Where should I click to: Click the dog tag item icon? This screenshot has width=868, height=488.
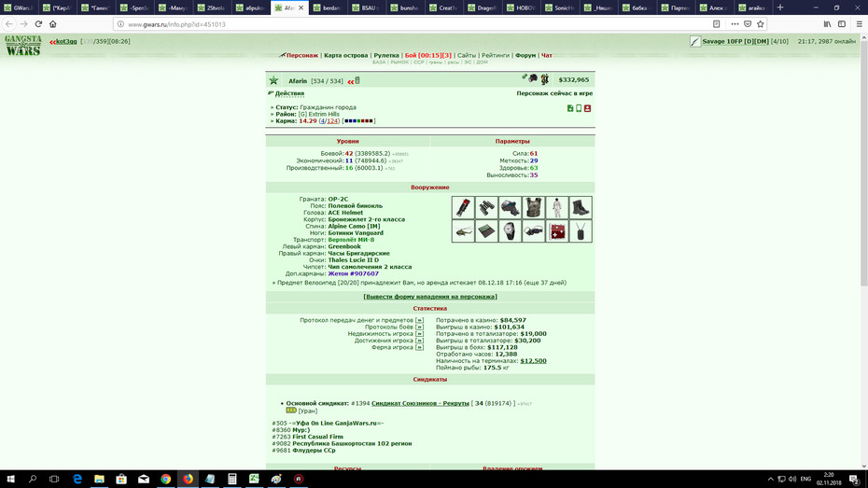click(581, 231)
